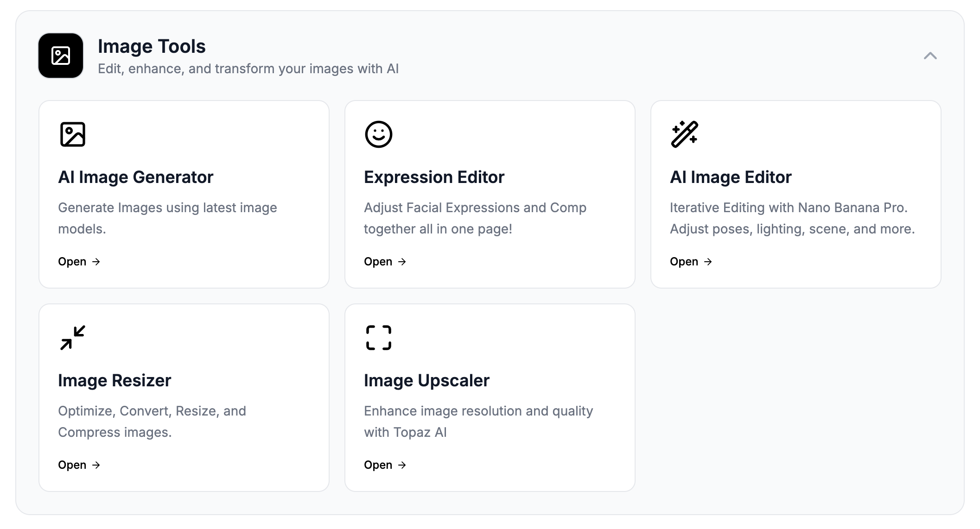Click the shrink arrows icon on Image Resizer

coord(72,338)
